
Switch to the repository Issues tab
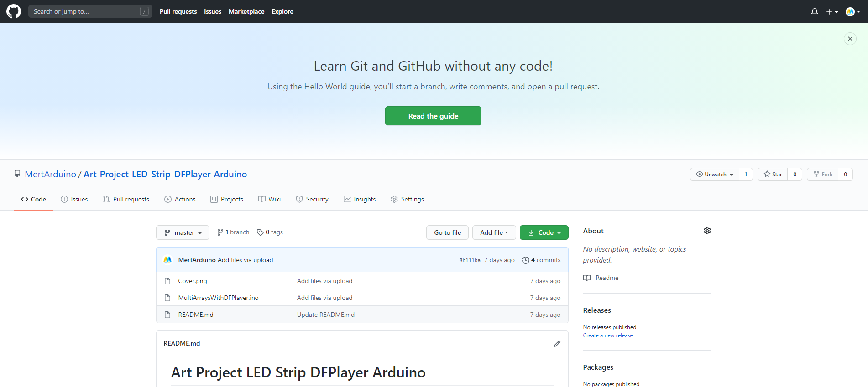pyautogui.click(x=74, y=199)
